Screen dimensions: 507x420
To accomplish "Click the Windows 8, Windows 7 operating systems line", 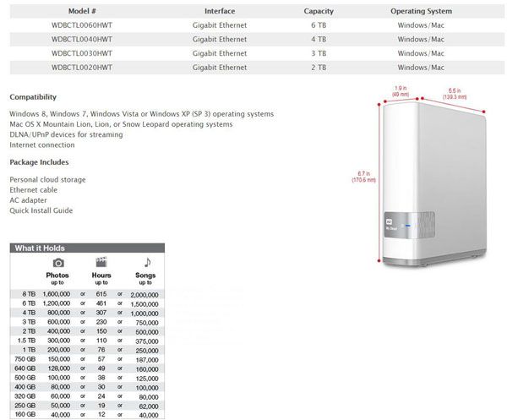I will [x=142, y=114].
